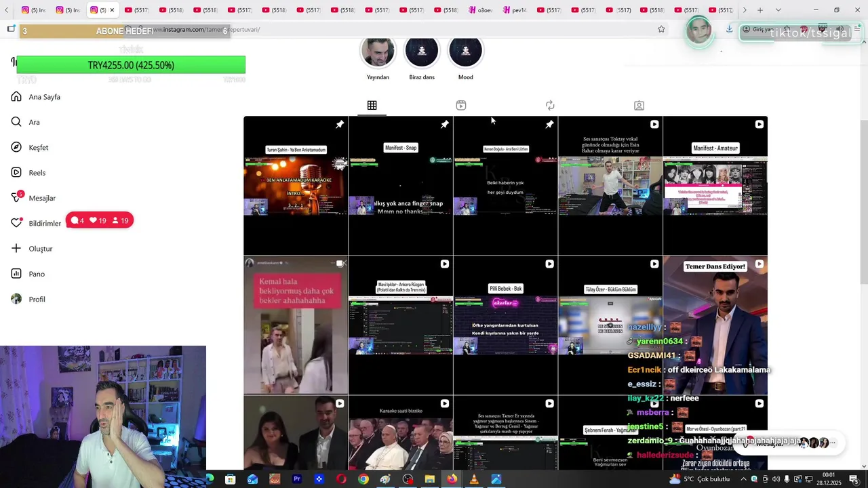Open Windows notification center icon
The width and height of the screenshot is (868, 488).
tap(853, 479)
